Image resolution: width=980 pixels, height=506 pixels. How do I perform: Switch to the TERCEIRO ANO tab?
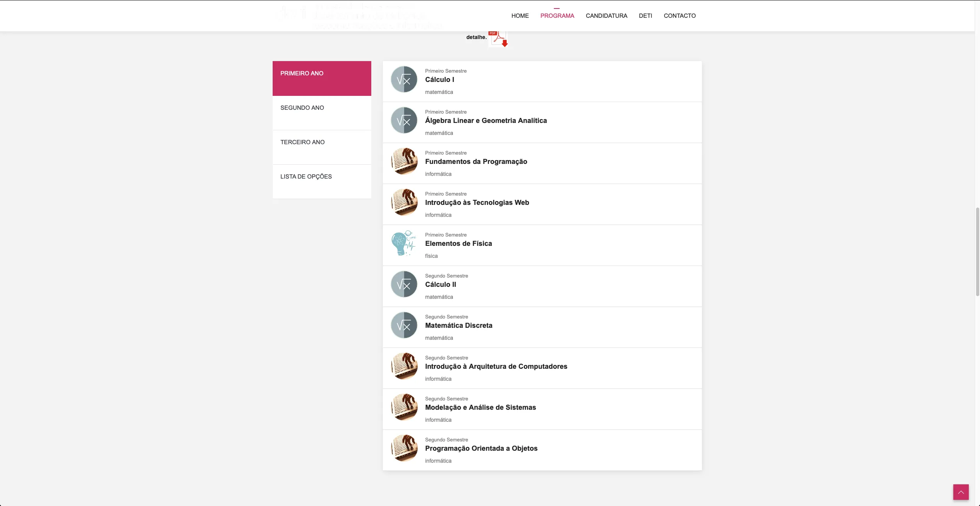pos(322,147)
